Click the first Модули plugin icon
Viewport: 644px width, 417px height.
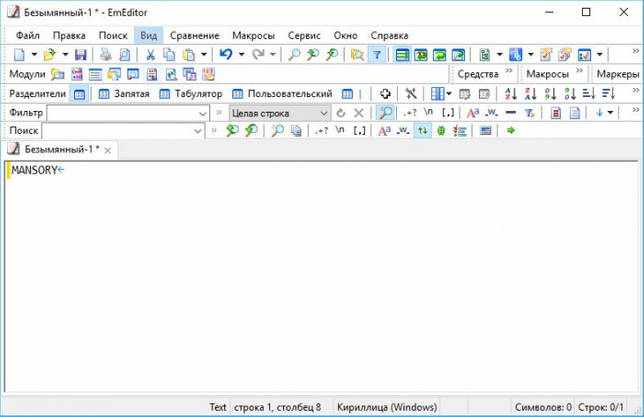[58, 74]
